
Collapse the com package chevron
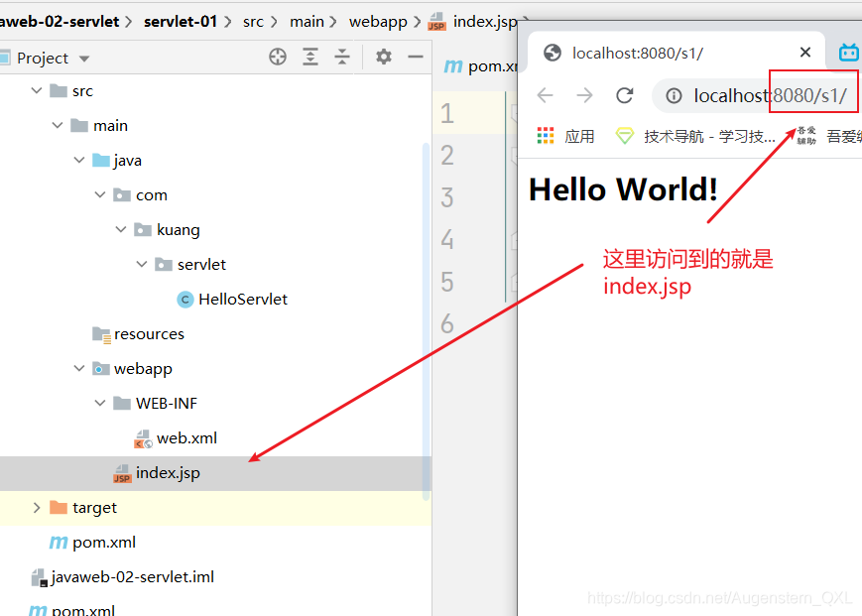pos(100,194)
